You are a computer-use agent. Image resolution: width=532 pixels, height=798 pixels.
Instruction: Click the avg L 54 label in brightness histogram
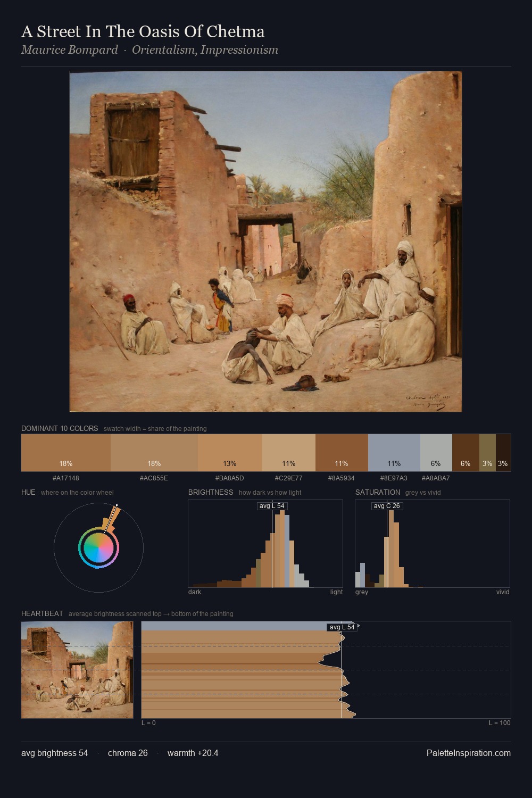pyautogui.click(x=272, y=506)
